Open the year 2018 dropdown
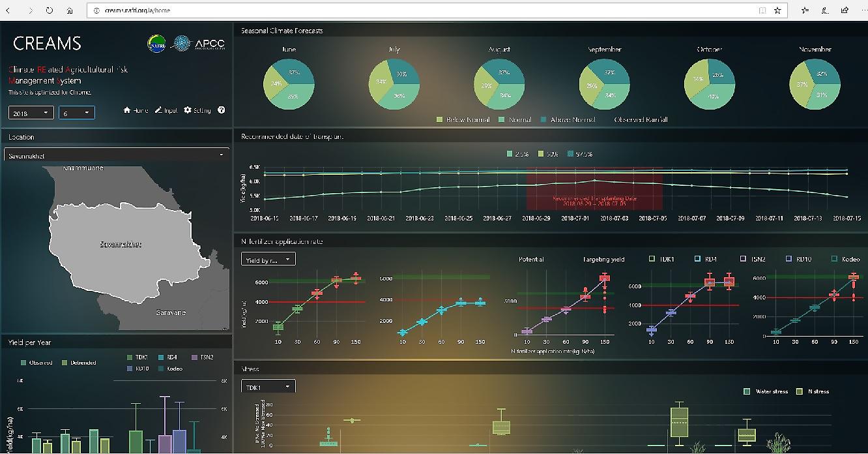 [31, 113]
